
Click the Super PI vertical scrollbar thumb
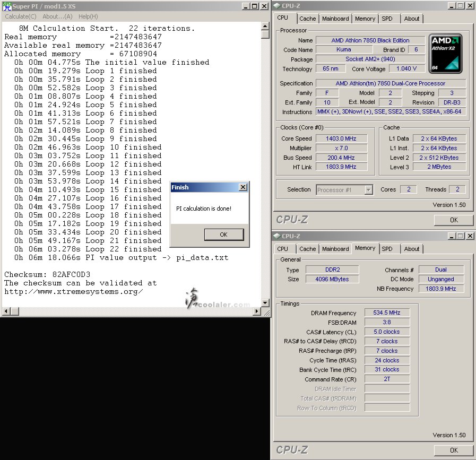coord(265,34)
